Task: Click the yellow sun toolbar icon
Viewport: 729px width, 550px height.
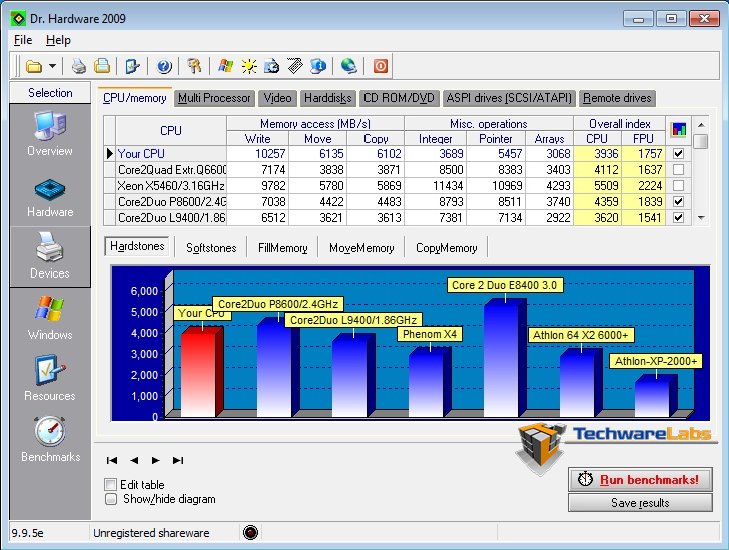Action: pyautogui.click(x=249, y=66)
